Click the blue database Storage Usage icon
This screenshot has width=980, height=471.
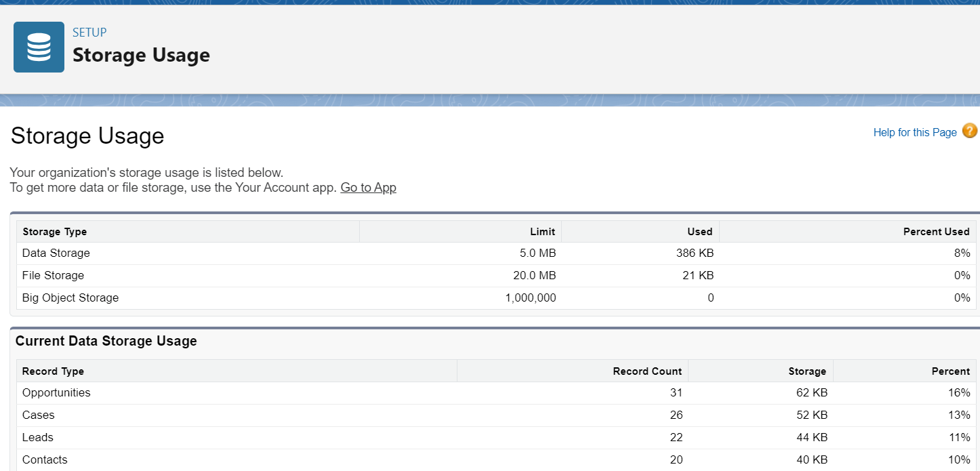tap(39, 47)
